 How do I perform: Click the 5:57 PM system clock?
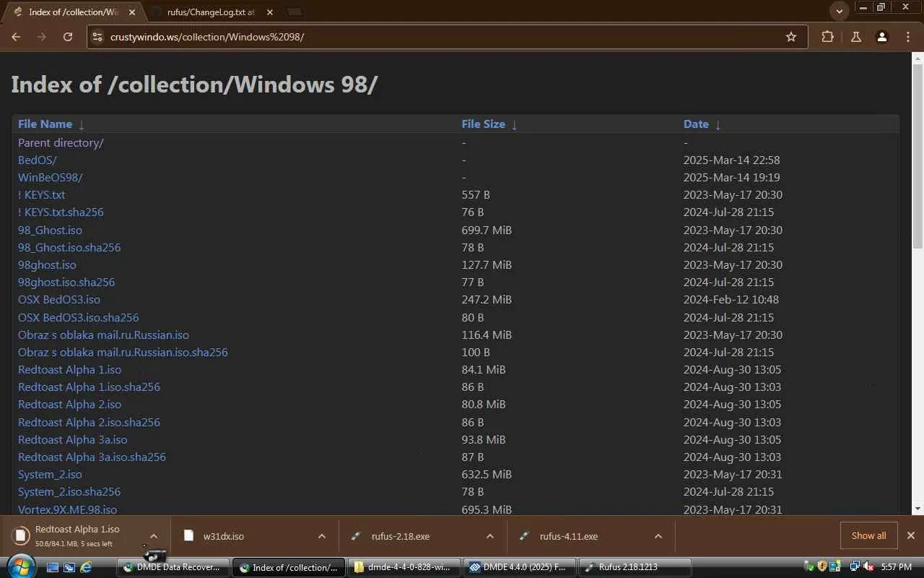897,567
